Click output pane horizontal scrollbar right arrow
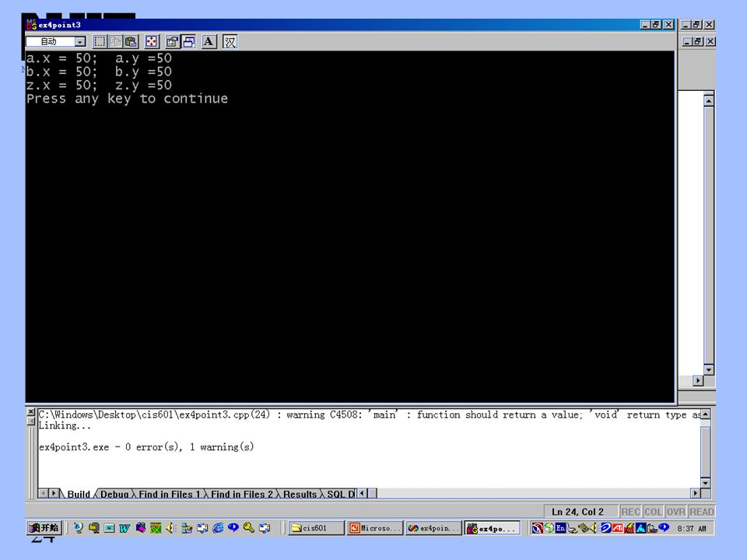The width and height of the screenshot is (747, 560). (696, 493)
